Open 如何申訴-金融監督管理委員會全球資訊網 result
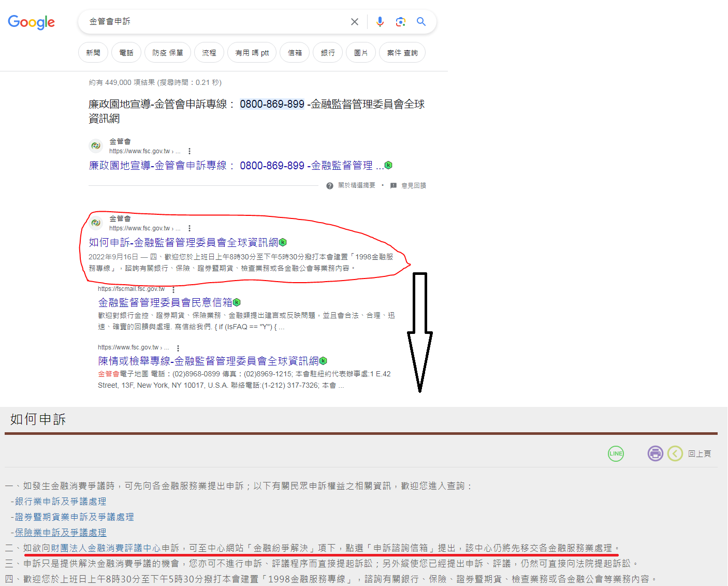Screen dimensions: 728x586 coord(183,242)
